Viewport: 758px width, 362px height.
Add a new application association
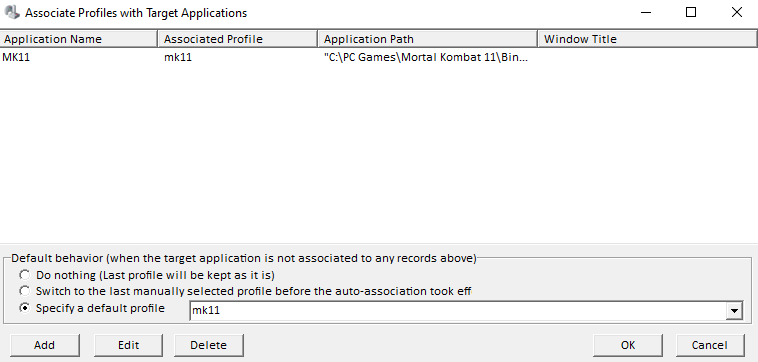pos(44,345)
